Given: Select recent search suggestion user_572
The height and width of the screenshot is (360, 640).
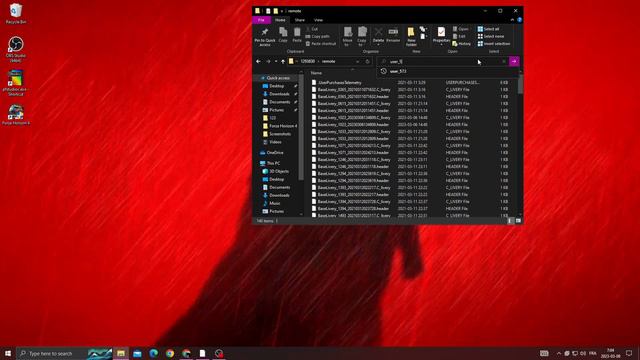Looking at the screenshot, I should point(398,71).
